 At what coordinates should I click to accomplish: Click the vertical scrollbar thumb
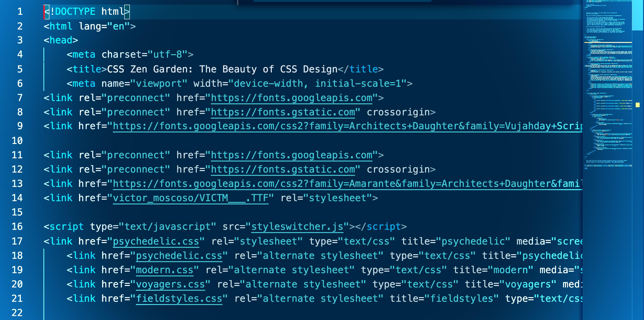638,15
